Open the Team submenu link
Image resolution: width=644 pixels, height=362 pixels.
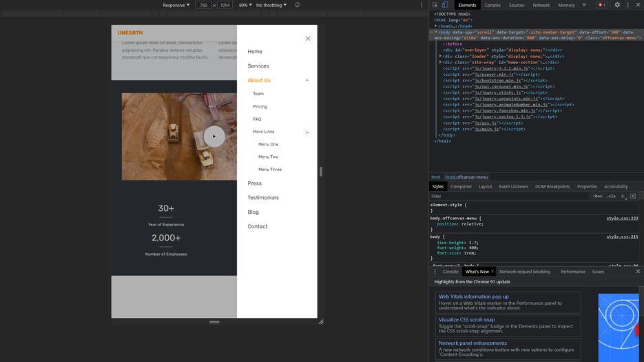tap(258, 94)
